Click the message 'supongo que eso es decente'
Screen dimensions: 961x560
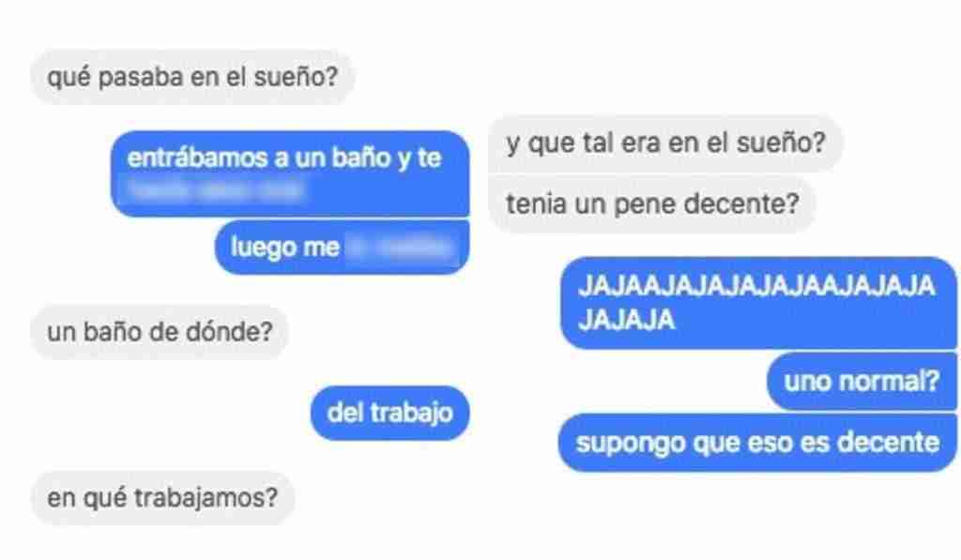tap(757, 443)
